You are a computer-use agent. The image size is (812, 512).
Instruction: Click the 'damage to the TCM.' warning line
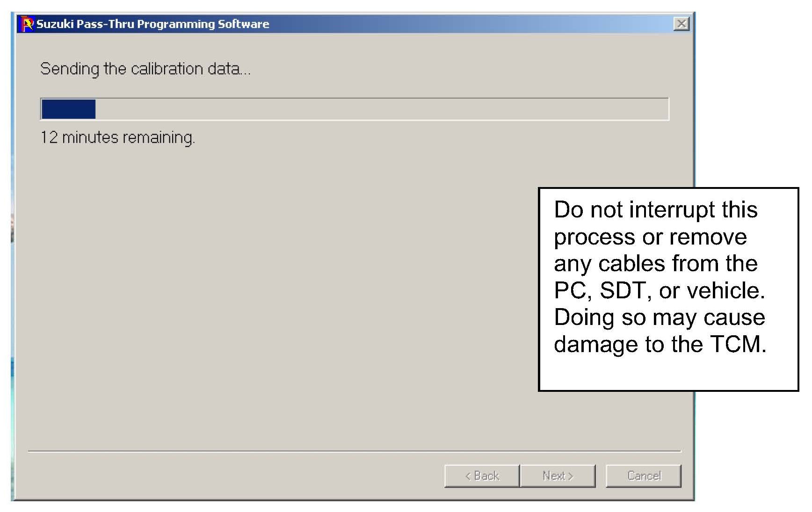[660, 345]
